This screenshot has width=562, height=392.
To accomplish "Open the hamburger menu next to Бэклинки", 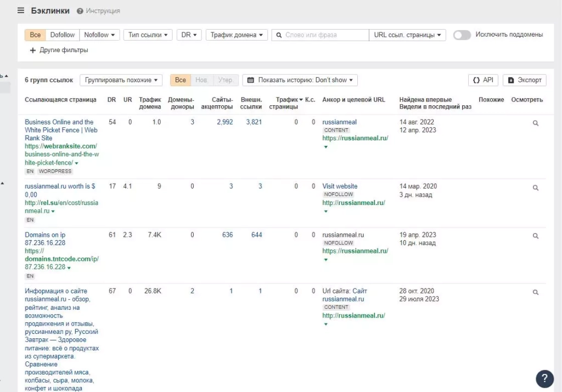I will [21, 11].
